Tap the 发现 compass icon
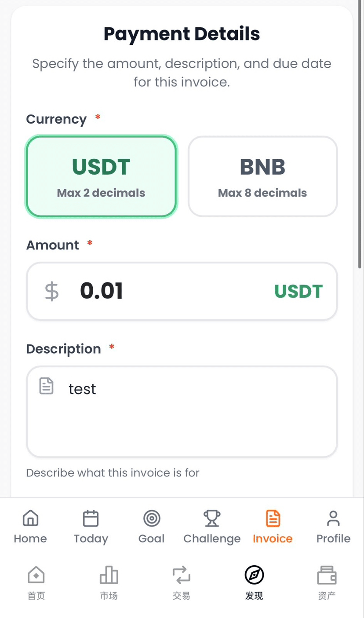Screen dimensions: 364x618 pyautogui.click(x=254, y=575)
